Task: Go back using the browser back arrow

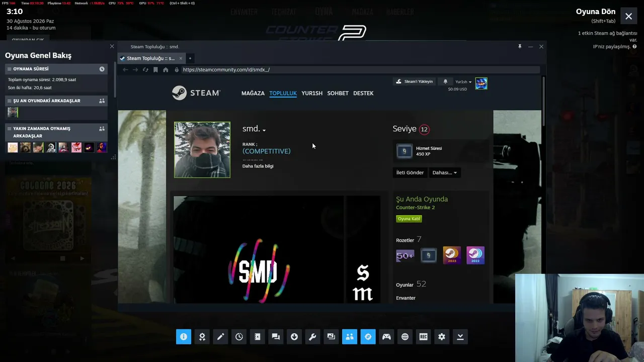Action: pos(125,70)
